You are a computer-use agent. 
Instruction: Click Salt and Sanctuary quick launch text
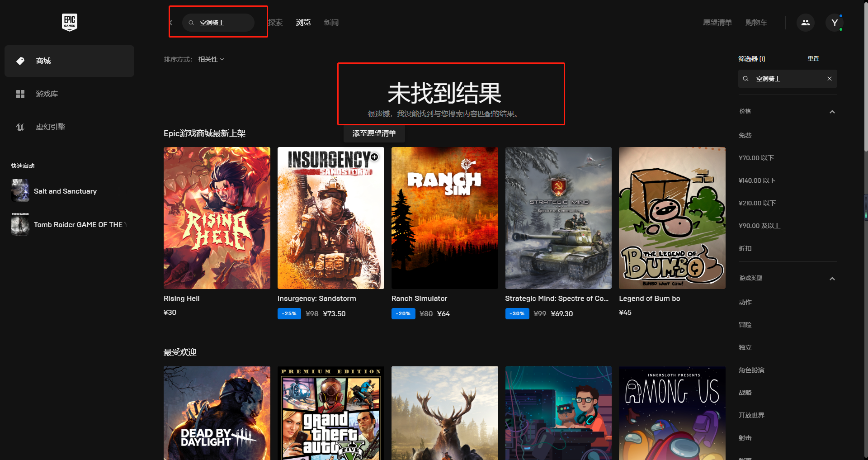[66, 191]
